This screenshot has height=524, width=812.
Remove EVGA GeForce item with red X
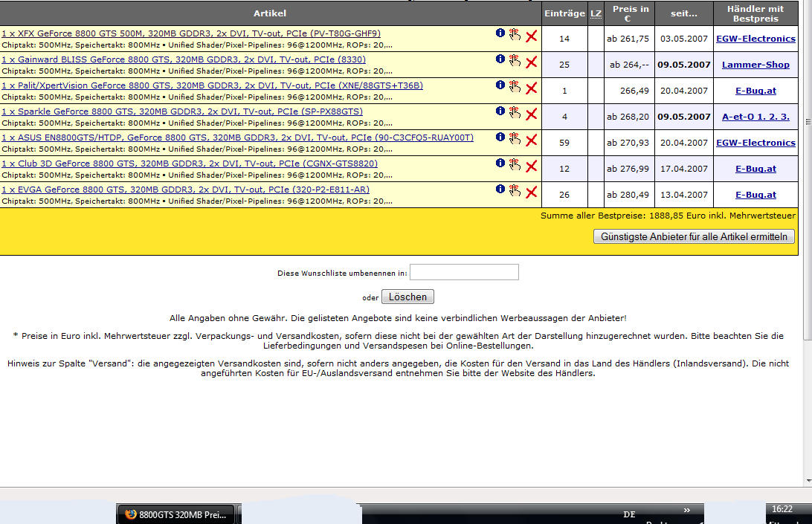[x=532, y=192]
